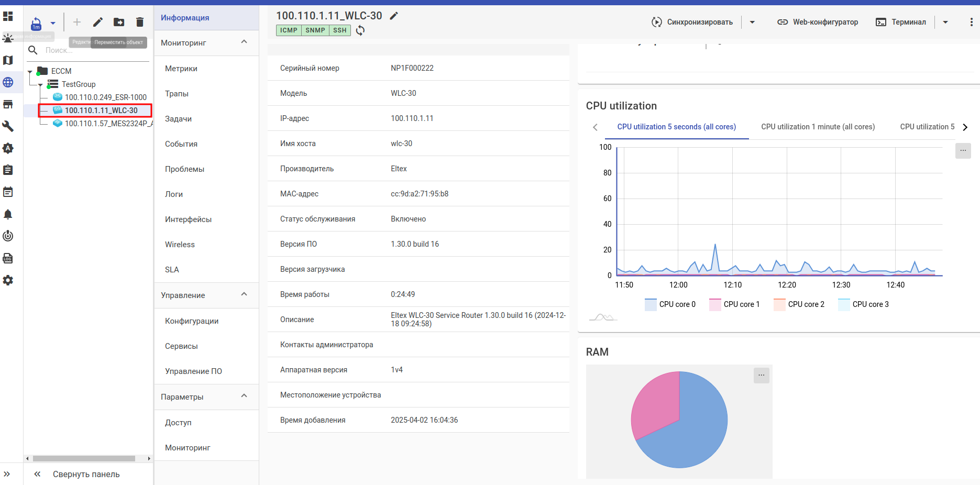Click the delete object trash icon

139,22
